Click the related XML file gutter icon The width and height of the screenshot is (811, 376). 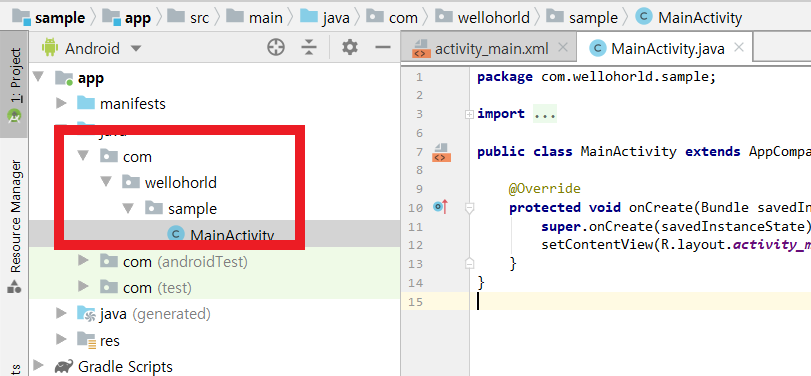click(x=440, y=153)
